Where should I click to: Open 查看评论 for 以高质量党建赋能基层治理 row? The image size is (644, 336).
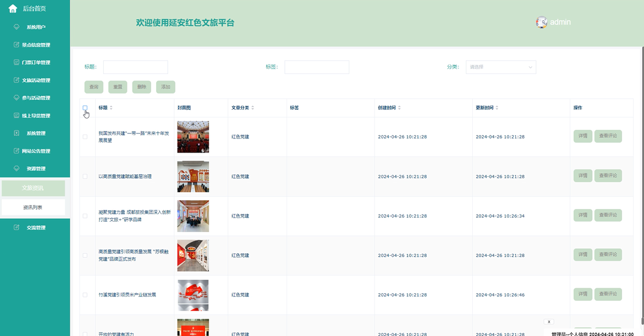(x=608, y=176)
